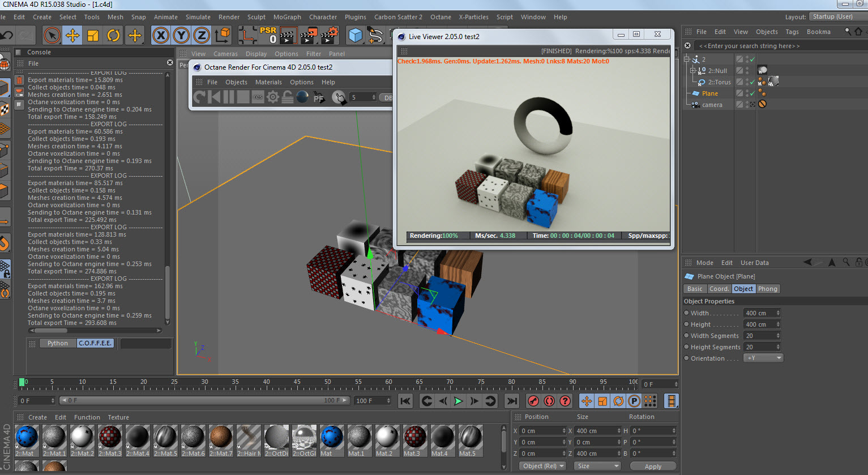The width and height of the screenshot is (868, 475).
Task: Click the Octane restart render icon
Action: pos(199,97)
